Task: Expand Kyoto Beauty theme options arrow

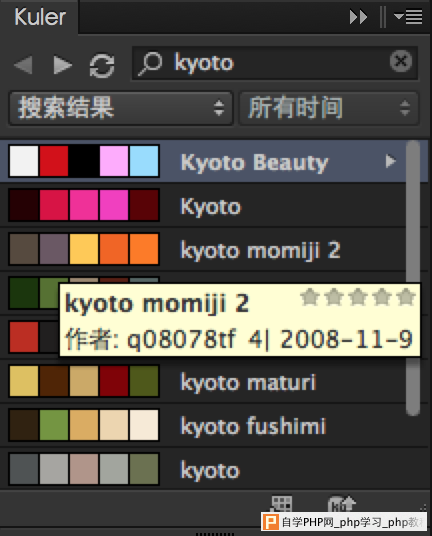Action: [390, 161]
